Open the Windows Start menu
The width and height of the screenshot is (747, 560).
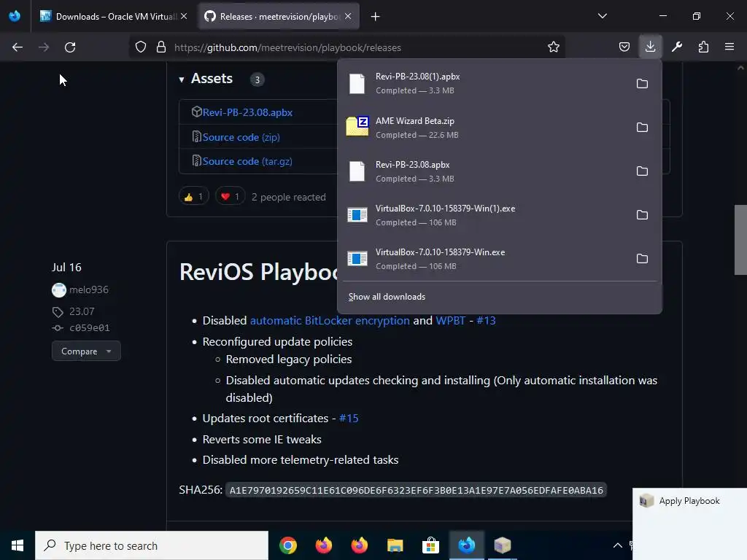[18, 545]
